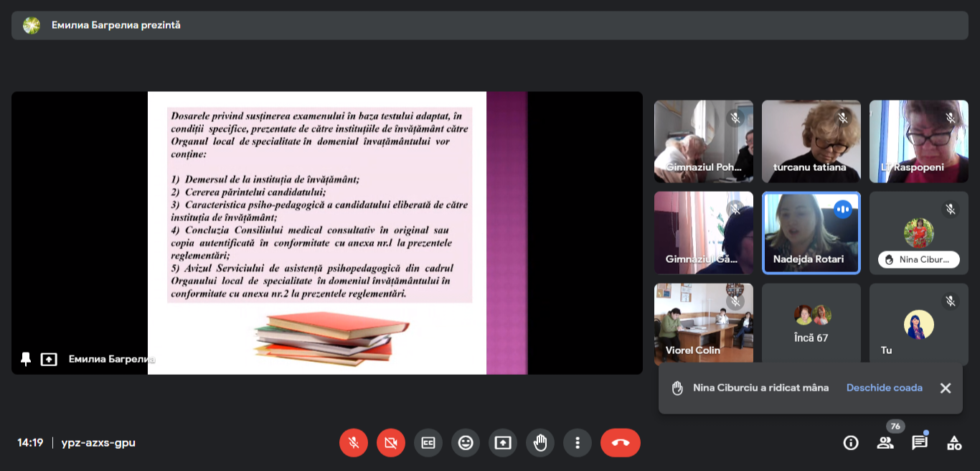Open meeting details info icon
980x471 pixels.
(851, 443)
